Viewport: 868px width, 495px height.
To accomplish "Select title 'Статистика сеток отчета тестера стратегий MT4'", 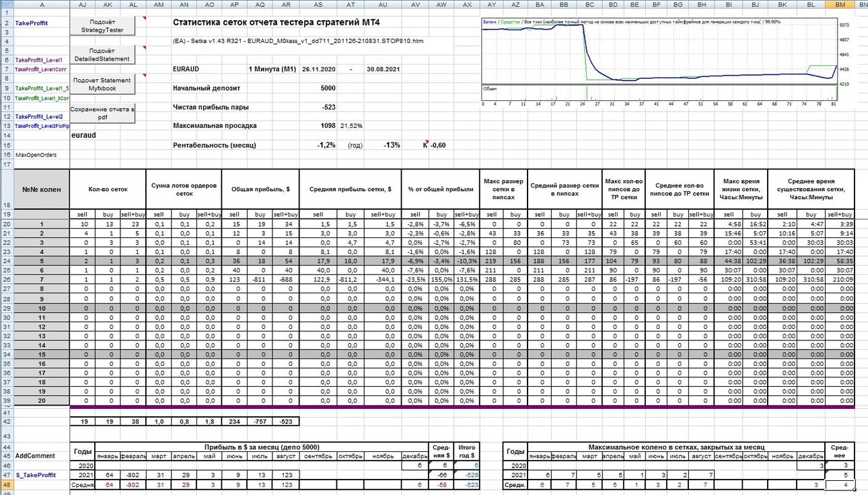I will click(x=276, y=23).
